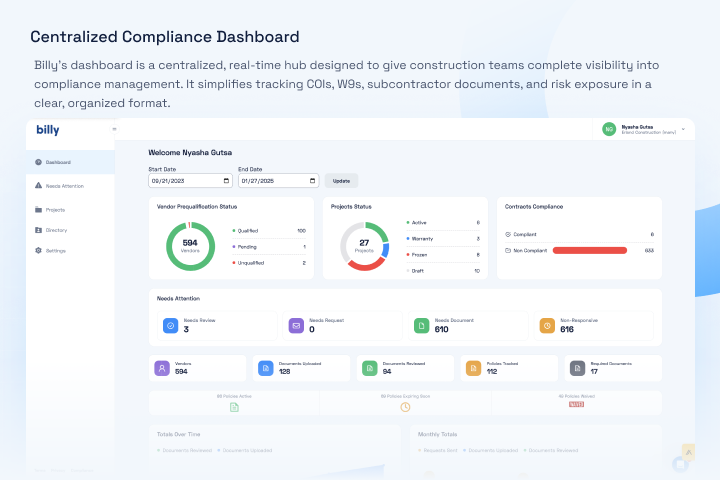This screenshot has width=720, height=480.
Task: Click the Update button
Action: 341,181
